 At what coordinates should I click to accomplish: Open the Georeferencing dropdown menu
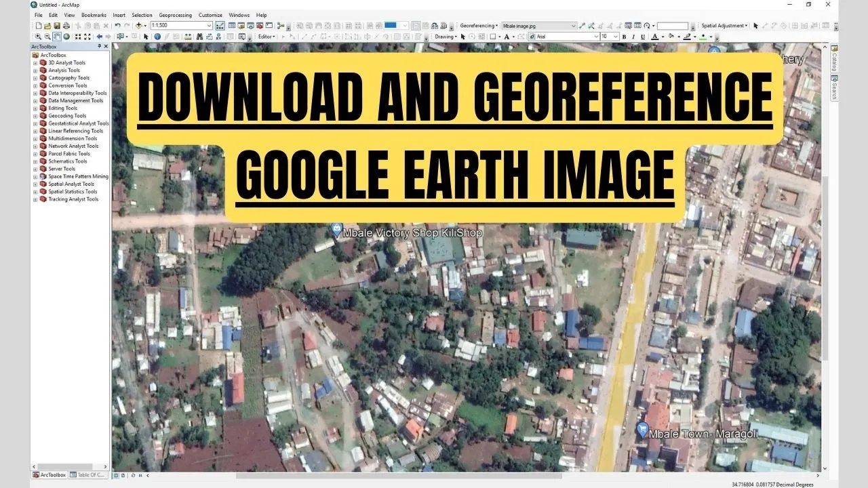click(x=479, y=26)
